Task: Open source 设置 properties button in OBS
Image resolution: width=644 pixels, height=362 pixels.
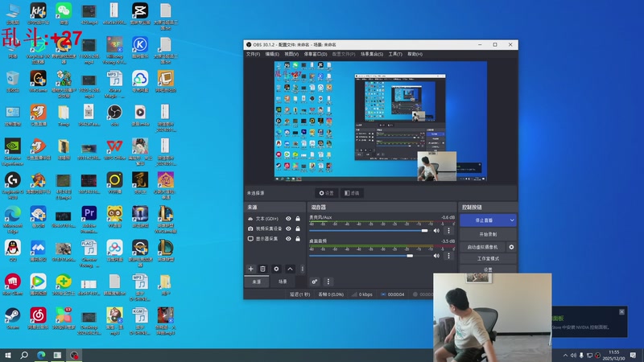Action: point(327,193)
